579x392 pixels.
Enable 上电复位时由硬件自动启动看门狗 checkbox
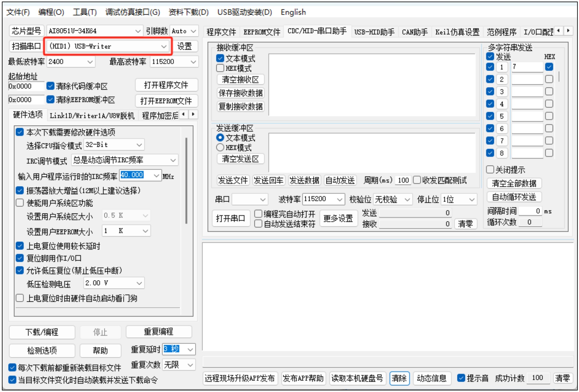click(x=20, y=298)
